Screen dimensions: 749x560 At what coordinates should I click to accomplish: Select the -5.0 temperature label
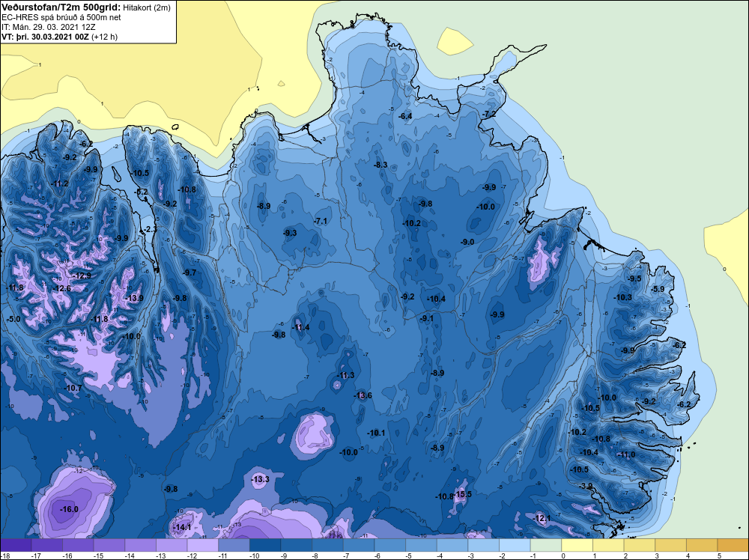pos(13,319)
